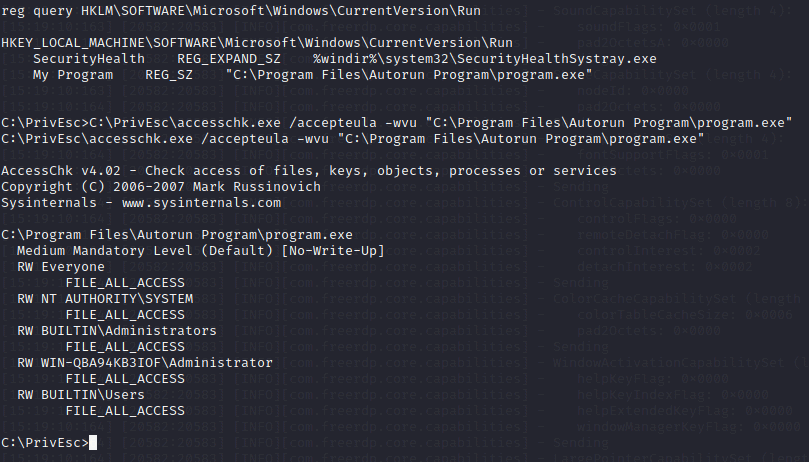Click the SecurityHealthSystray.exe path
Image resolution: width=809 pixels, height=462 pixels.
(x=484, y=59)
